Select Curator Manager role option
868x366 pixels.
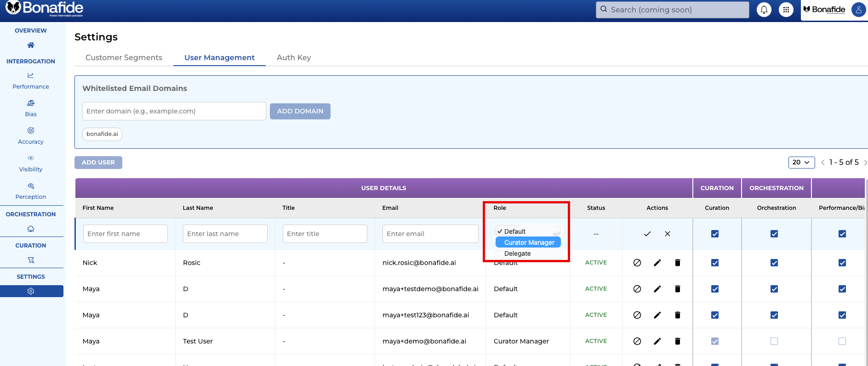(x=529, y=242)
